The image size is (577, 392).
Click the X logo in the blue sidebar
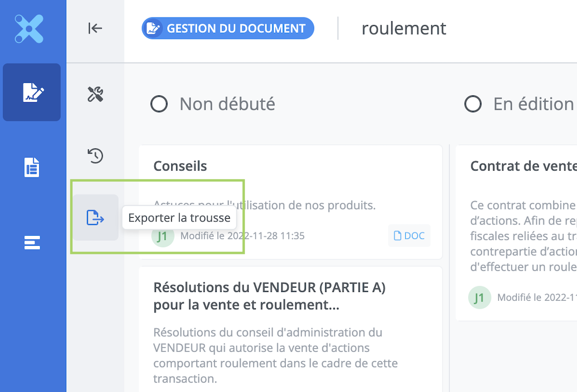point(29,29)
